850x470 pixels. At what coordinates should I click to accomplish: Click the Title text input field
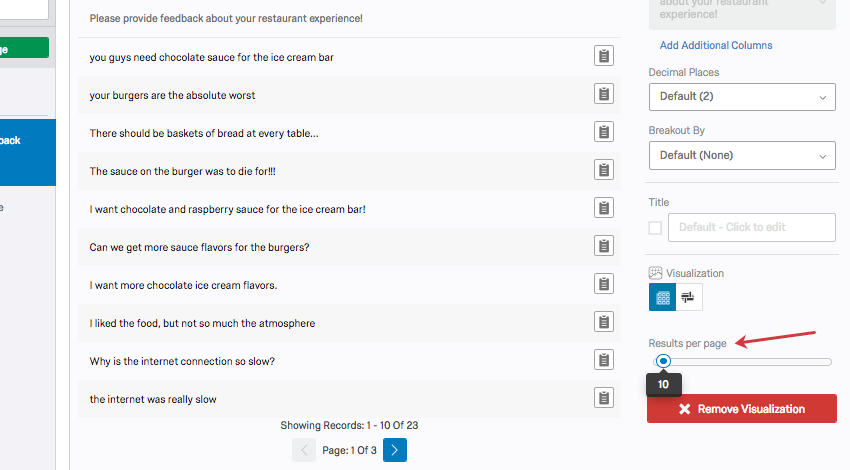751,227
